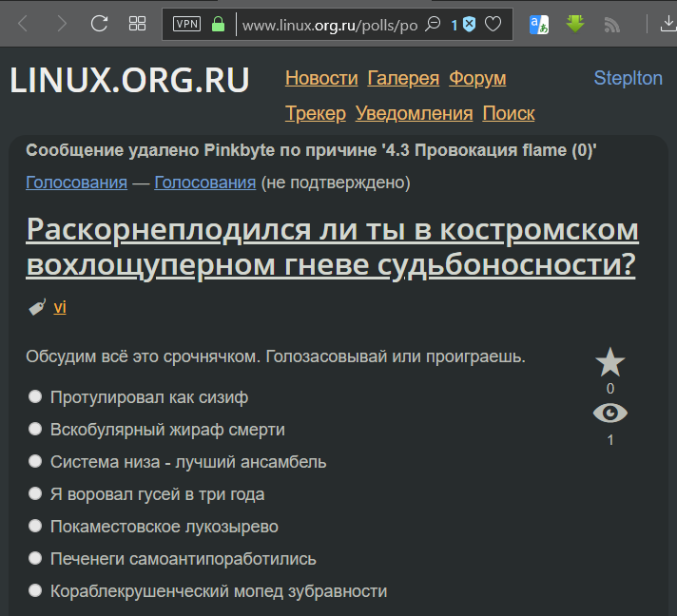Favorite the topic with the star icon

coord(610,362)
